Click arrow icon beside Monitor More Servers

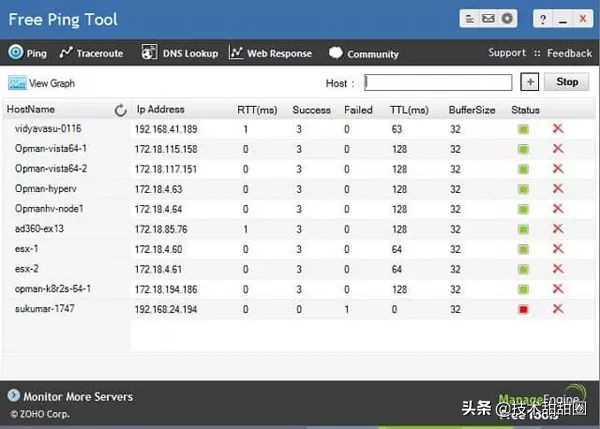[x=14, y=395]
